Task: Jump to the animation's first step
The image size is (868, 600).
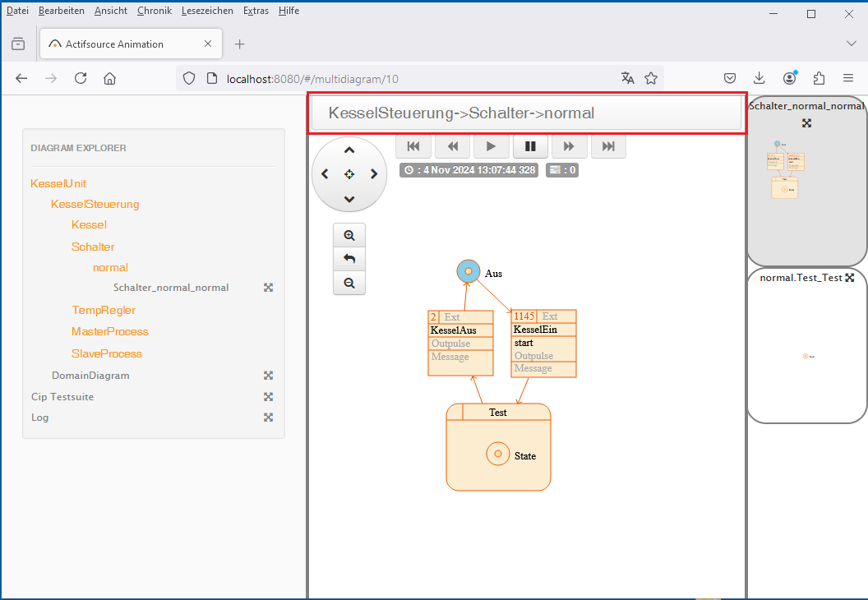Action: click(413, 146)
